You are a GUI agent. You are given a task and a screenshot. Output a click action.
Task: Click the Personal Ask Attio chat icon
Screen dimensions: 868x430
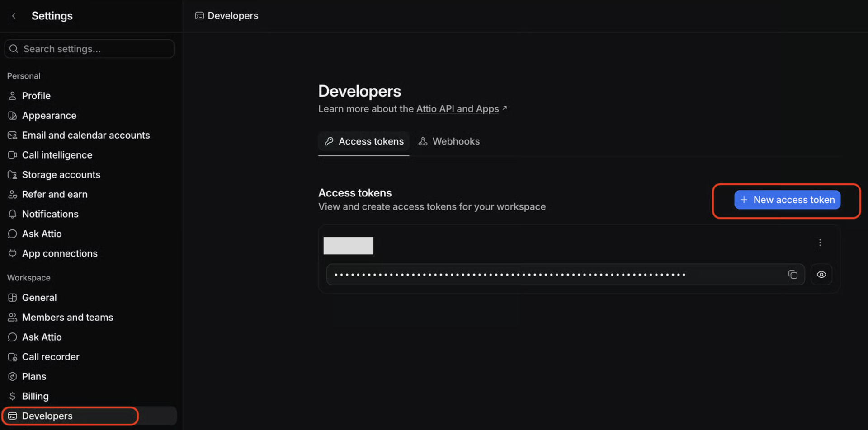click(12, 234)
